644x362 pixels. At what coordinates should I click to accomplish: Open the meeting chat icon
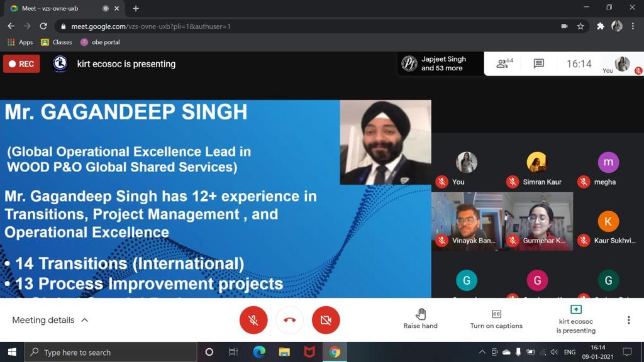click(538, 63)
